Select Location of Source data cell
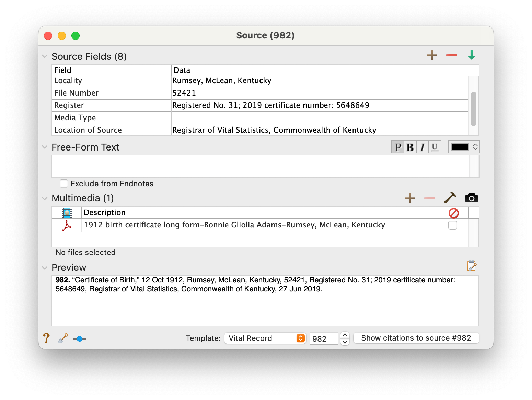The width and height of the screenshot is (532, 400). [320, 130]
